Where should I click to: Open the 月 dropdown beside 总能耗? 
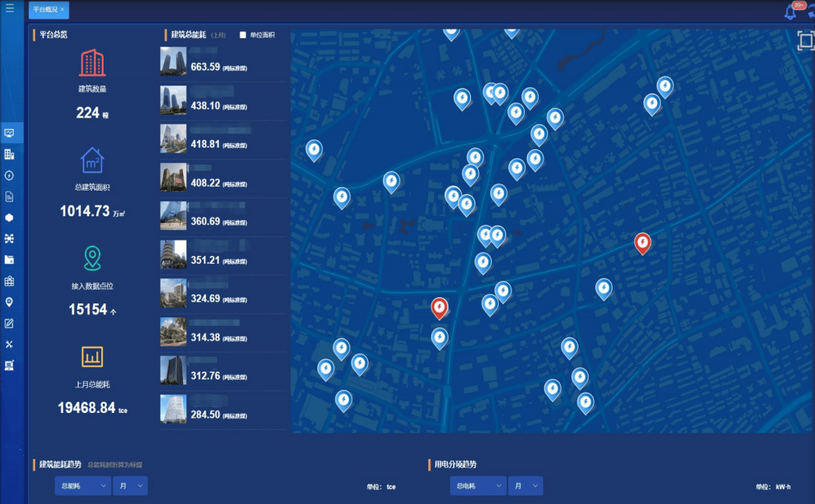click(130, 486)
